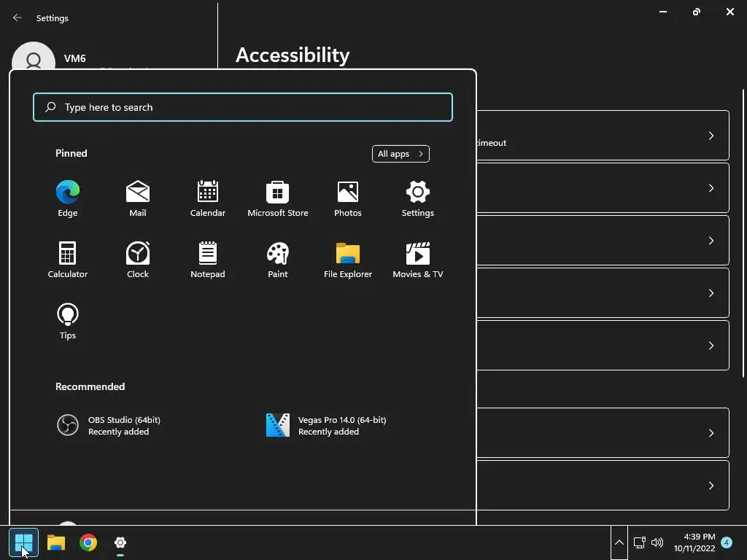Open pinned File Explorer in Start menu

(x=348, y=260)
